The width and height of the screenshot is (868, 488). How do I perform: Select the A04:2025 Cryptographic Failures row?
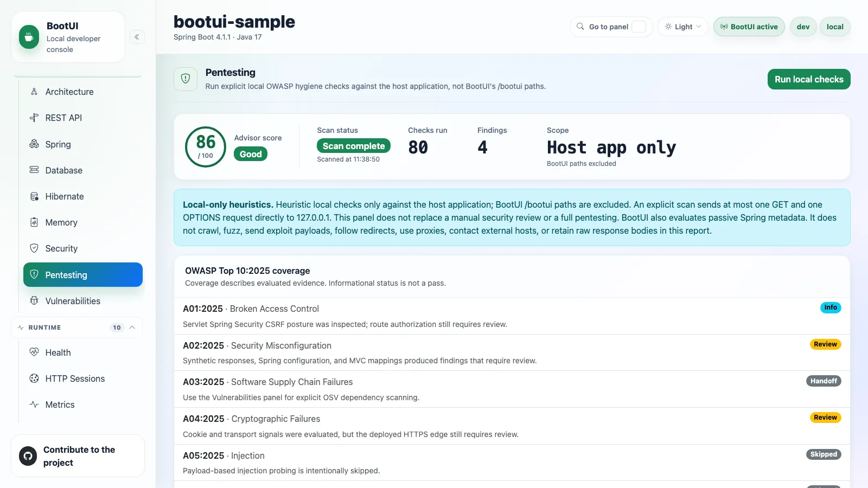[x=512, y=426]
